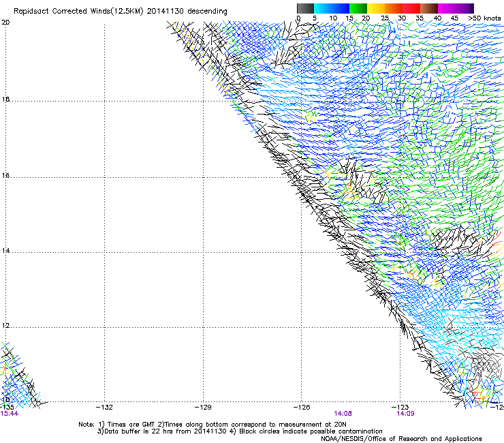Image resolution: width=504 pixels, height=443 pixels.
Task: Click the magenta 40-45 knots color swatch
Action: click(447, 8)
